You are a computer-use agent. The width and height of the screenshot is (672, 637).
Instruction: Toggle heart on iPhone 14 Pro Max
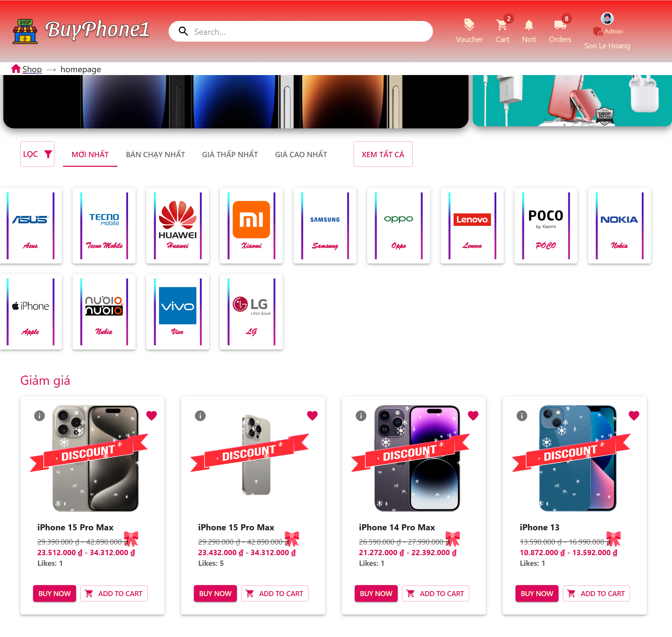tap(473, 415)
